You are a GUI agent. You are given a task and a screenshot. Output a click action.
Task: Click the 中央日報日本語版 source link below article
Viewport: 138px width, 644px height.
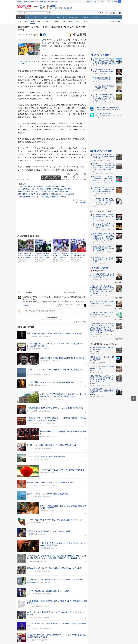pos(81,202)
